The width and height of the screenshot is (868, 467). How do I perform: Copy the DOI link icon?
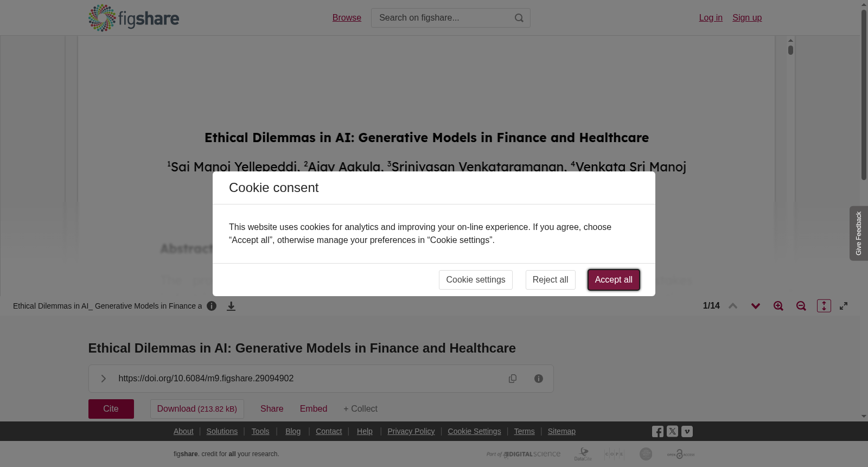(x=513, y=379)
